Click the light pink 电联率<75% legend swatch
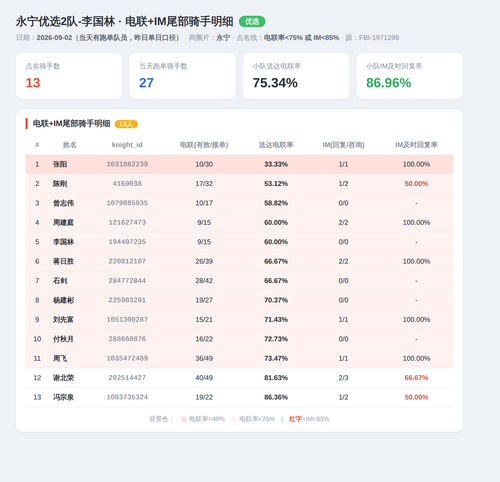Image resolution: width=500 pixels, height=482 pixels. 234,419
